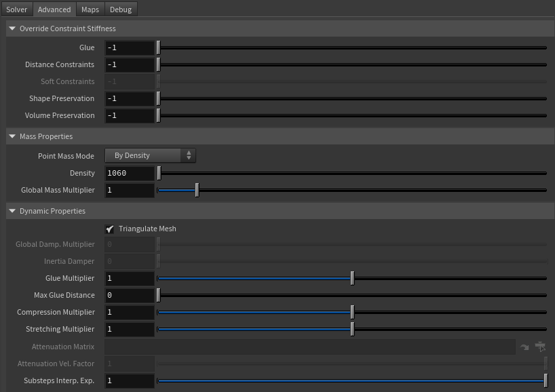Select the Shape Preservation value field
This screenshot has height=392, width=555.
(129, 98)
